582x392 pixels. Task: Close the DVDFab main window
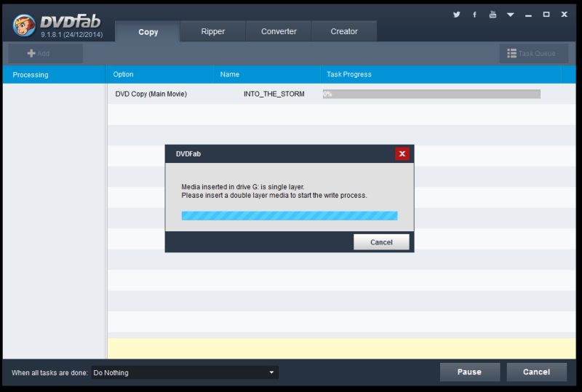coord(565,15)
